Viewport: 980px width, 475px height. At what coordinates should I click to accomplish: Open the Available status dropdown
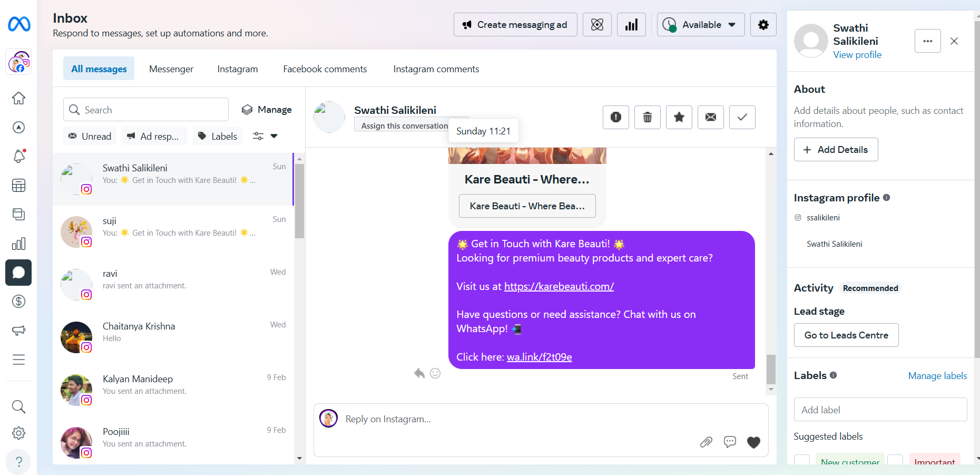tap(700, 25)
